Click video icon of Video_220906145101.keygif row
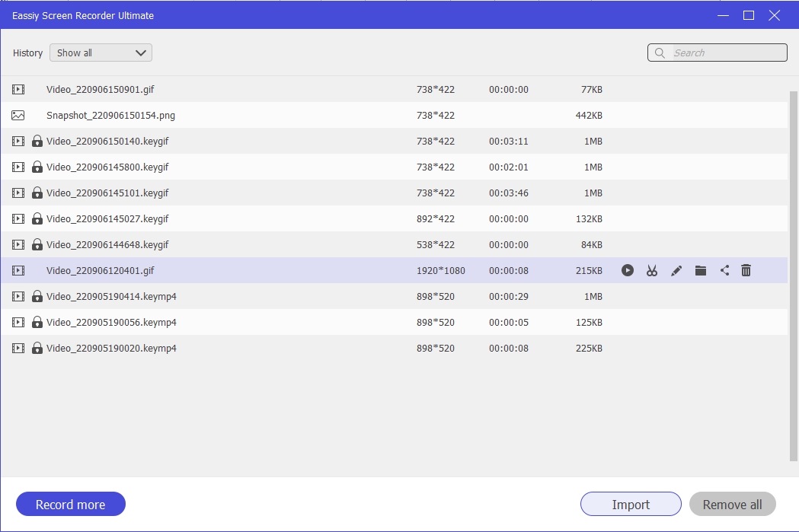The width and height of the screenshot is (799, 532). [18, 193]
